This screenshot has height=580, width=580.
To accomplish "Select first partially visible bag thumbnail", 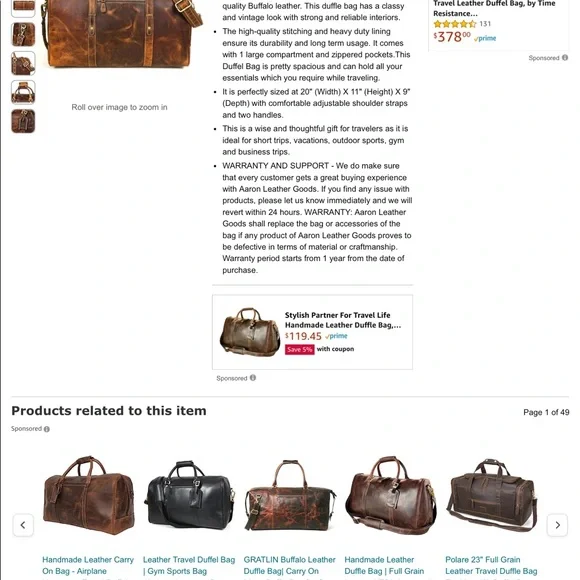I will [23, 8].
